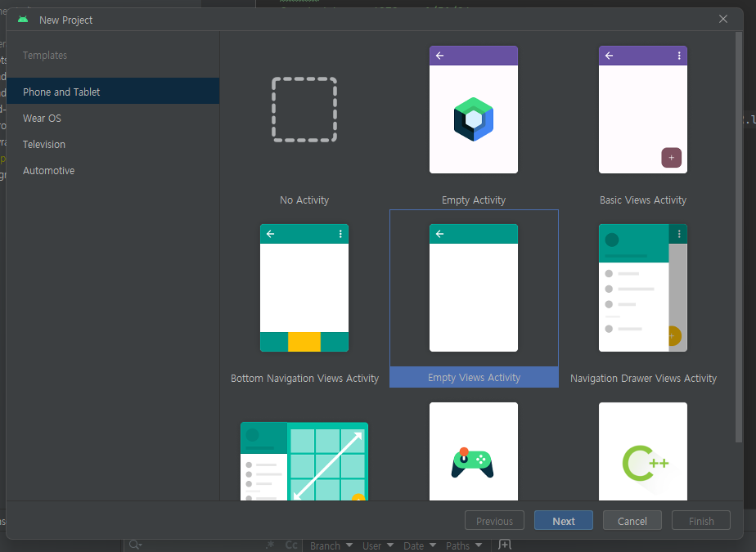
Task: Click the open new tab icon in background window
Action: [504, 545]
